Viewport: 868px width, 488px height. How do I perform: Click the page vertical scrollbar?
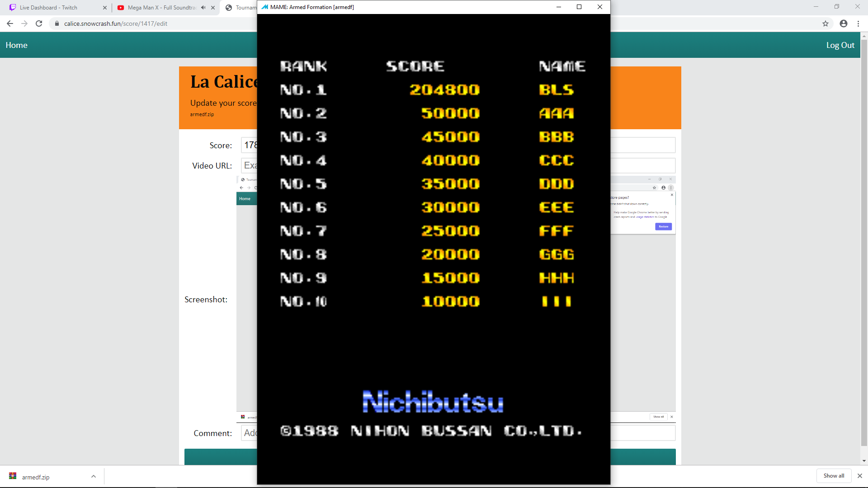(x=864, y=244)
